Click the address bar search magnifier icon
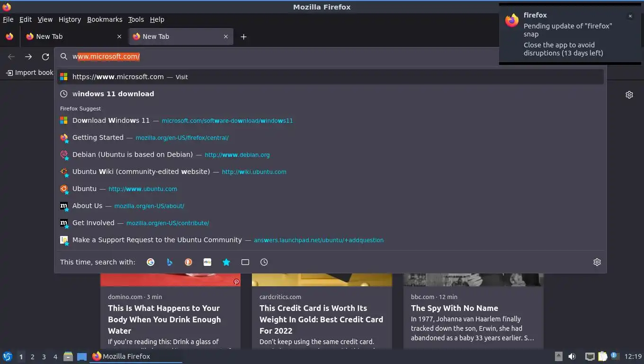Image resolution: width=644 pixels, height=364 pixels. point(64,56)
